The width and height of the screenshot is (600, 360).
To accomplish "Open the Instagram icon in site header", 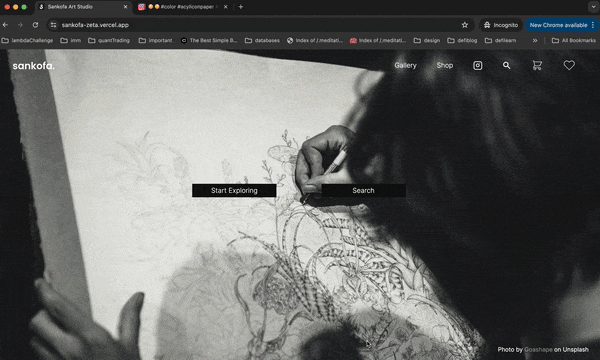I will 478,65.
